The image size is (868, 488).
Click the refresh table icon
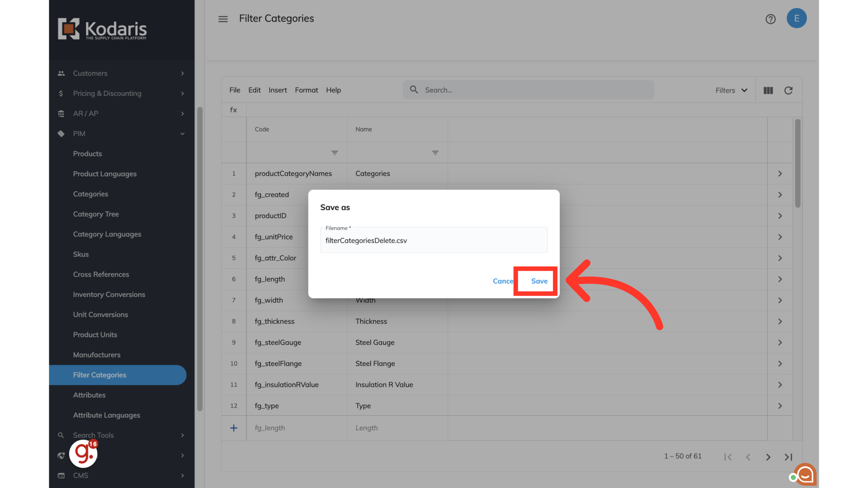(788, 90)
